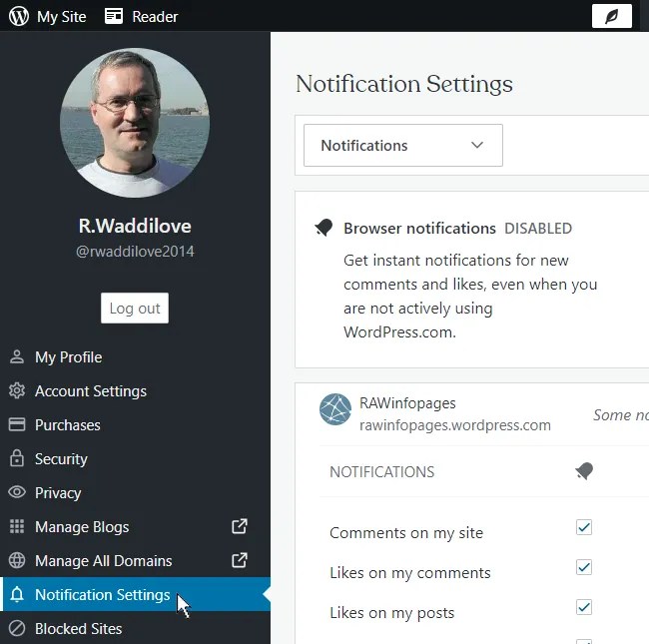Click the Browser notifications bell icon
This screenshot has width=649, height=644.
[x=324, y=228]
